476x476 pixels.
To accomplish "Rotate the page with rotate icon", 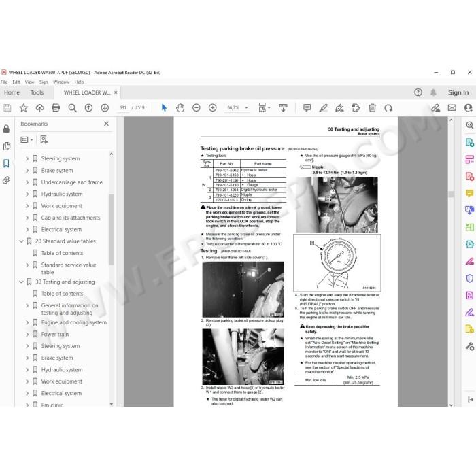I will pos(388,107).
